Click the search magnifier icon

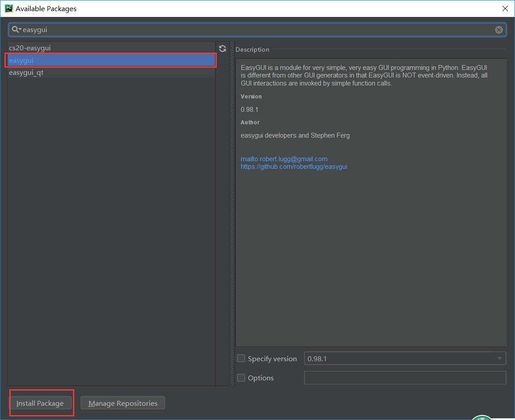pyautogui.click(x=15, y=29)
